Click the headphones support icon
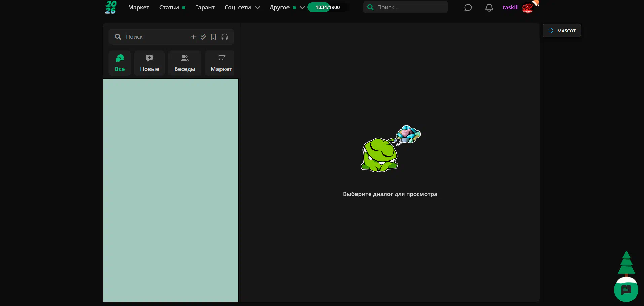This screenshot has height=306, width=644. coord(225,37)
